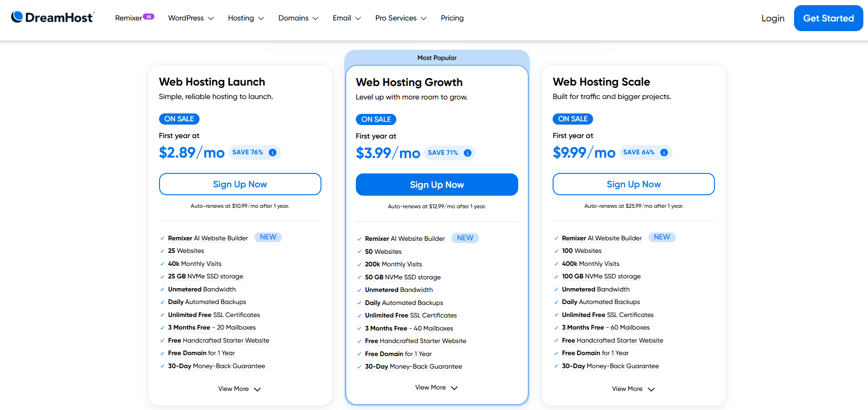The width and height of the screenshot is (868, 410).
Task: Click the SAVE 71% badge
Action: tap(450, 153)
